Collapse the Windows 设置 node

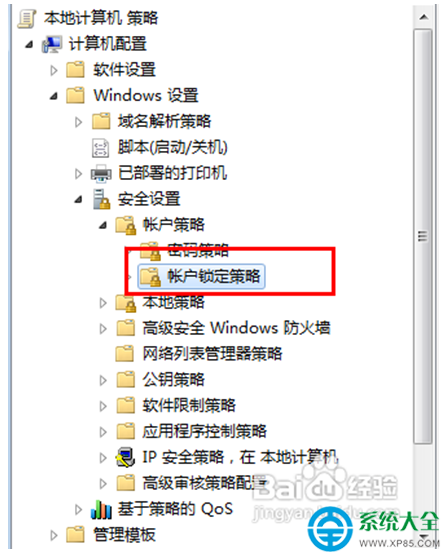click(54, 96)
